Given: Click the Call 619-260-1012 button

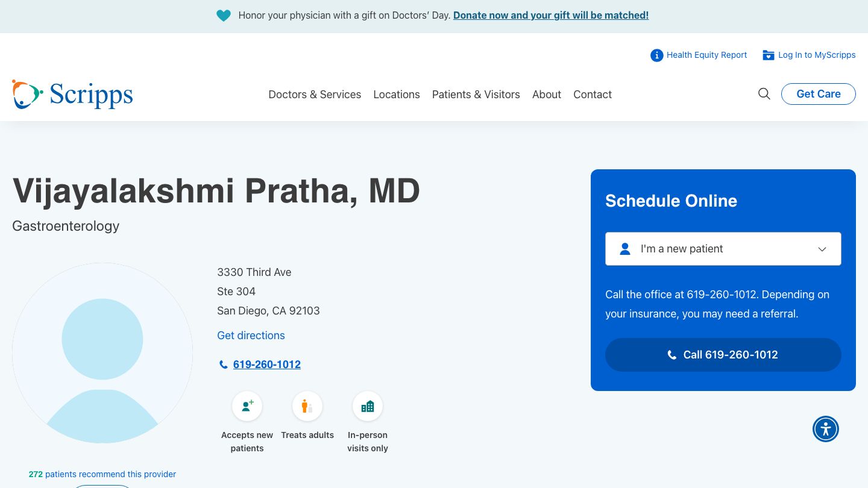Looking at the screenshot, I should [723, 355].
